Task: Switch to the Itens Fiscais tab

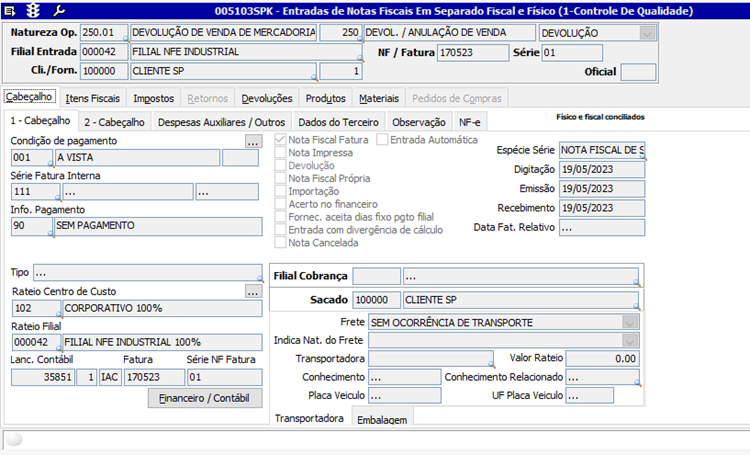Action: coord(93,99)
